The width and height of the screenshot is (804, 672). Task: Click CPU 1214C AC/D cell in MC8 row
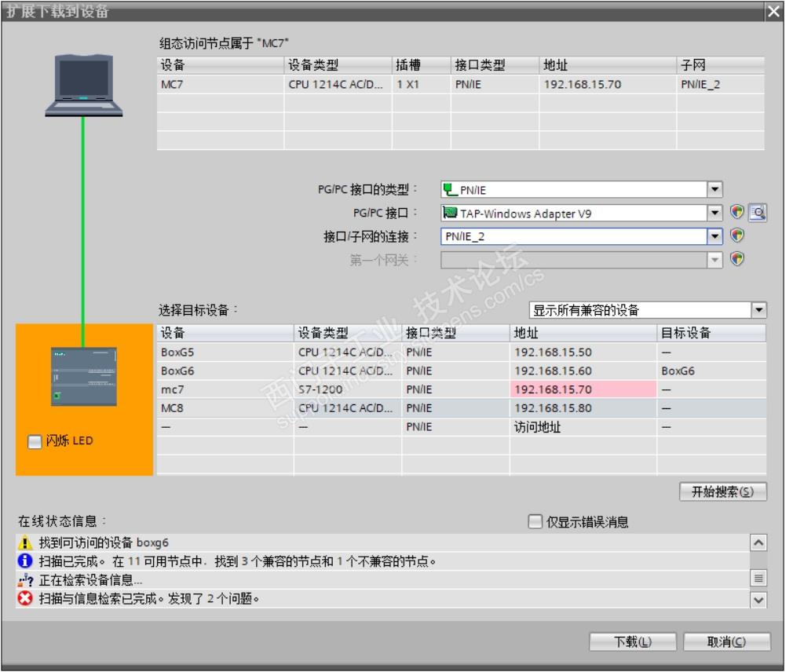348,408
